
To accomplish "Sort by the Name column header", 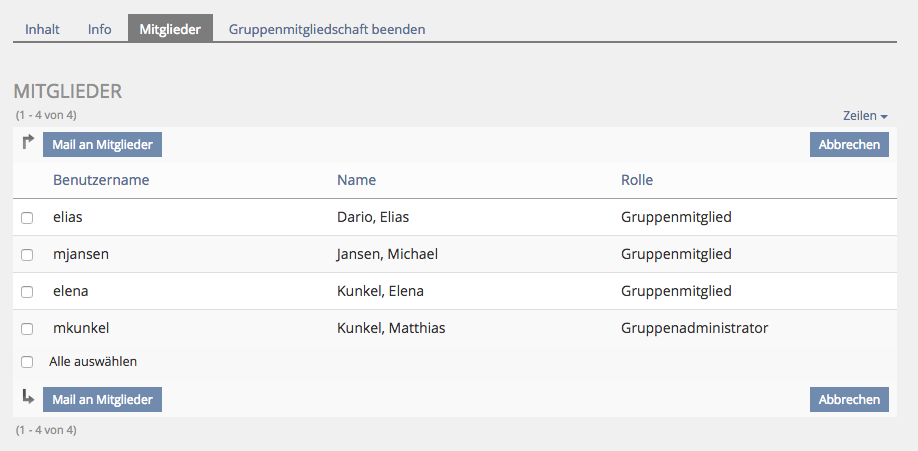I will click(x=357, y=180).
